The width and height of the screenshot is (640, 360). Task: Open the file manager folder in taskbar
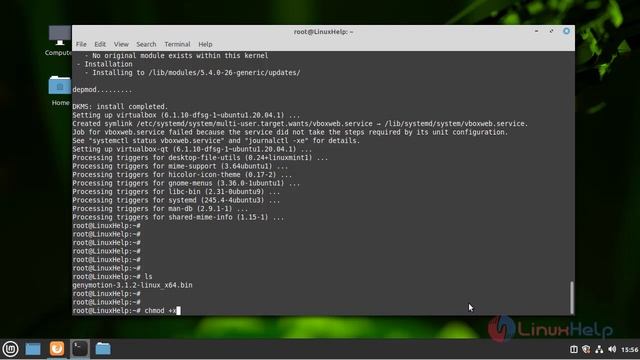103,349
